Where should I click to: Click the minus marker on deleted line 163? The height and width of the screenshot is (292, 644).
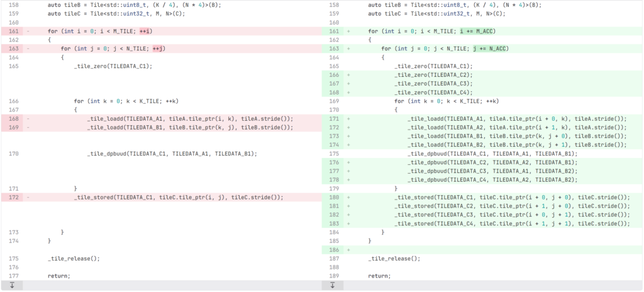[28, 48]
